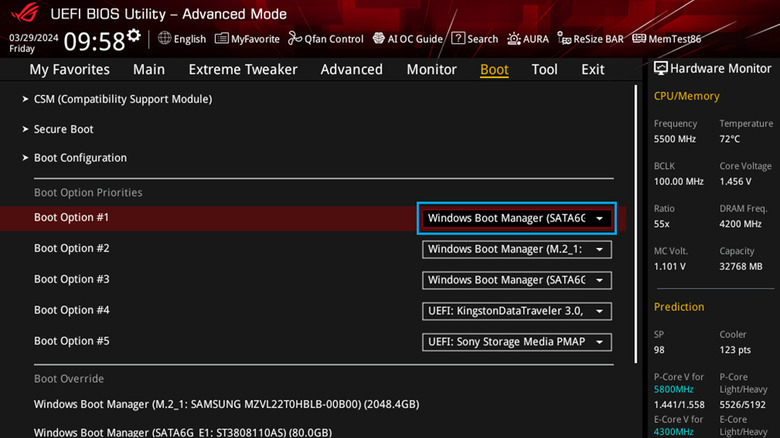Screen dimensions: 780x438
Task: Open the Boot Option #1 dropdown
Action: [x=516, y=218]
